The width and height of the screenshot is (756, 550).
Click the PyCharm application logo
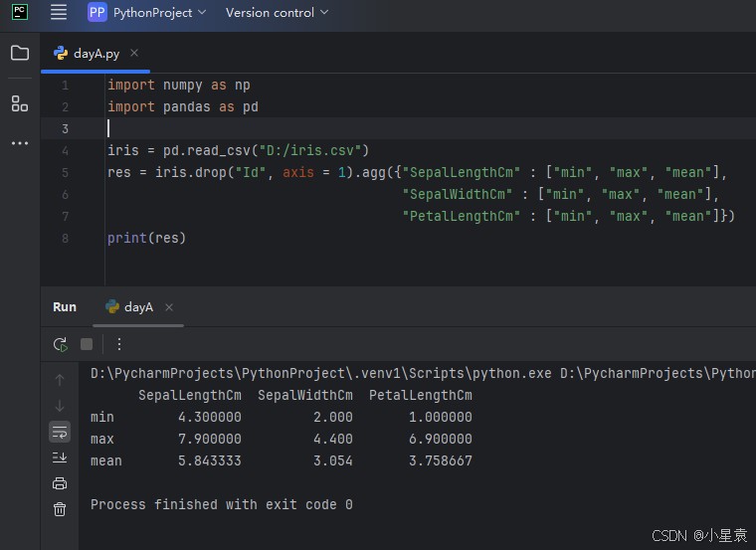(20, 12)
